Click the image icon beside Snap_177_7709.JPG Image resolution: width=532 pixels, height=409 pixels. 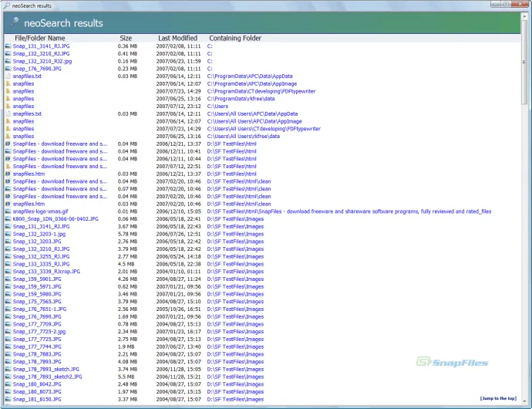pyautogui.click(x=8, y=324)
